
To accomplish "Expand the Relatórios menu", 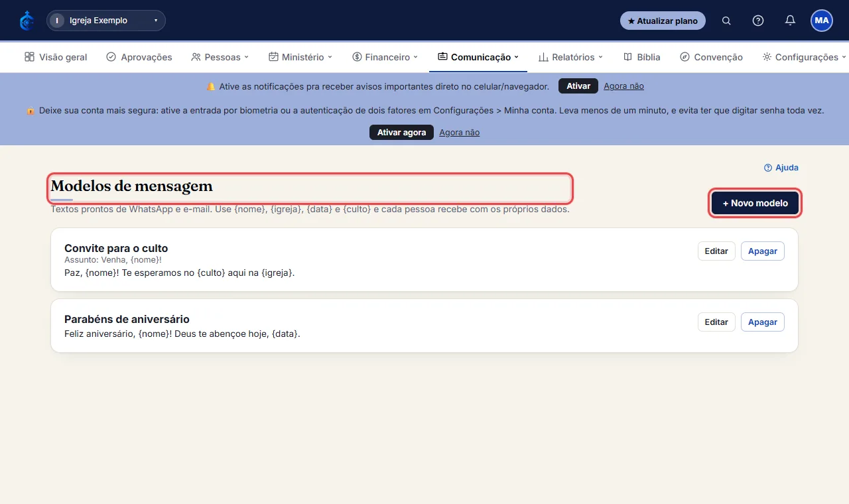I will 571,57.
